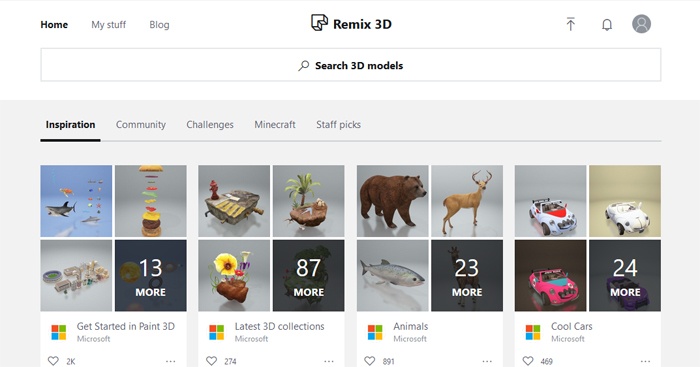This screenshot has width=700, height=367.
Task: Open the Animals collection title
Action: [x=410, y=326]
